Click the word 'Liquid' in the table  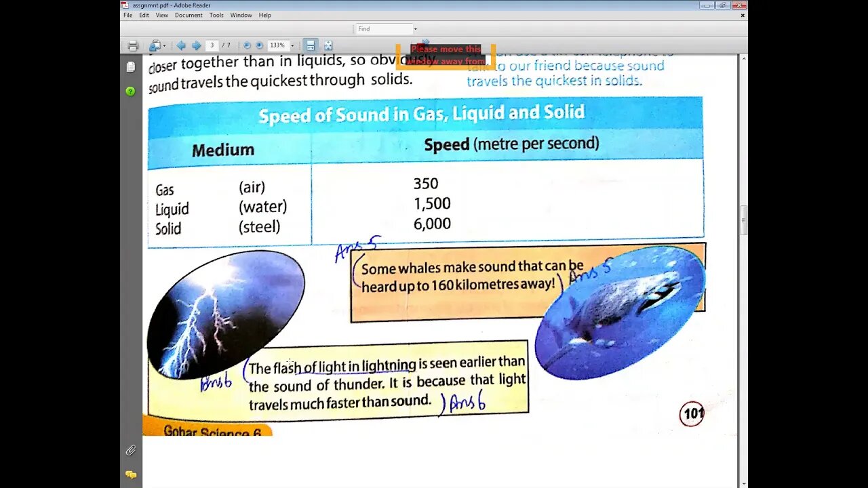pyautogui.click(x=172, y=209)
